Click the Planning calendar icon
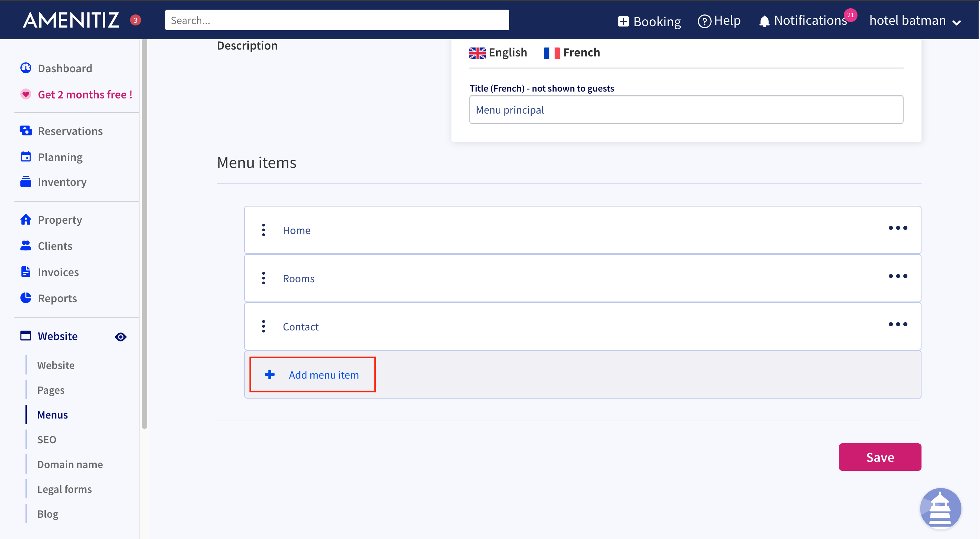 click(26, 157)
